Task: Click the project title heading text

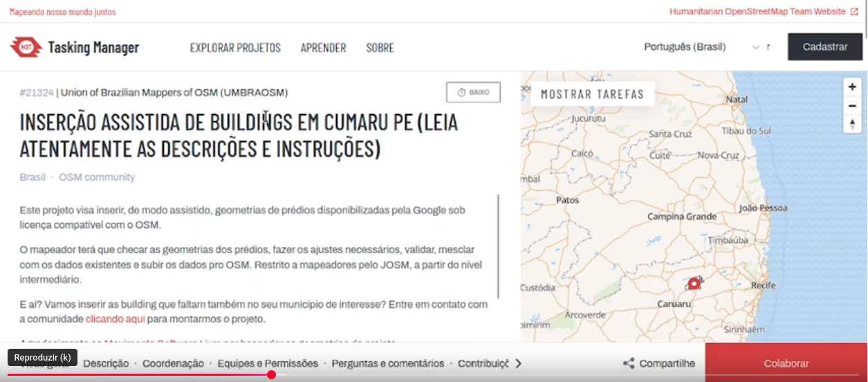Action: click(239, 135)
